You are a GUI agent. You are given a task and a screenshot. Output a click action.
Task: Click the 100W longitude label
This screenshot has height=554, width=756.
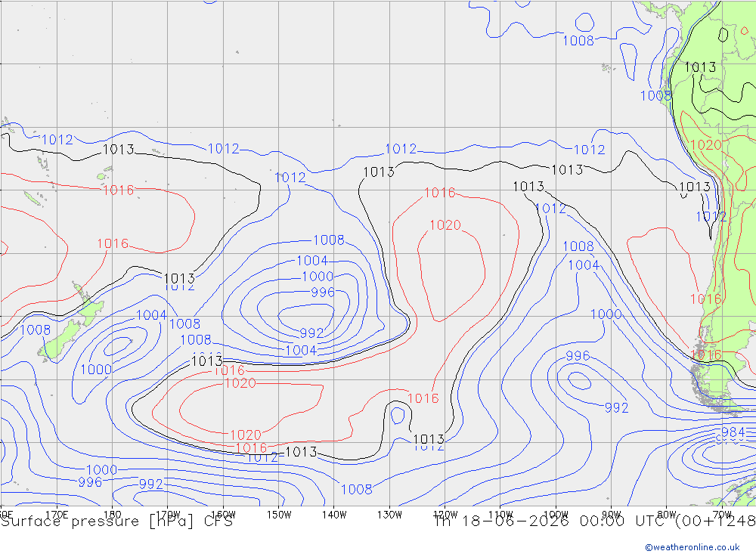(556, 515)
